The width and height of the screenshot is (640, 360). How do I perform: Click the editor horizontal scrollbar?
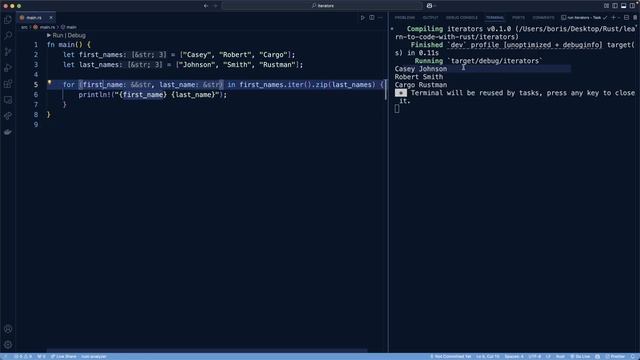(x=207, y=350)
